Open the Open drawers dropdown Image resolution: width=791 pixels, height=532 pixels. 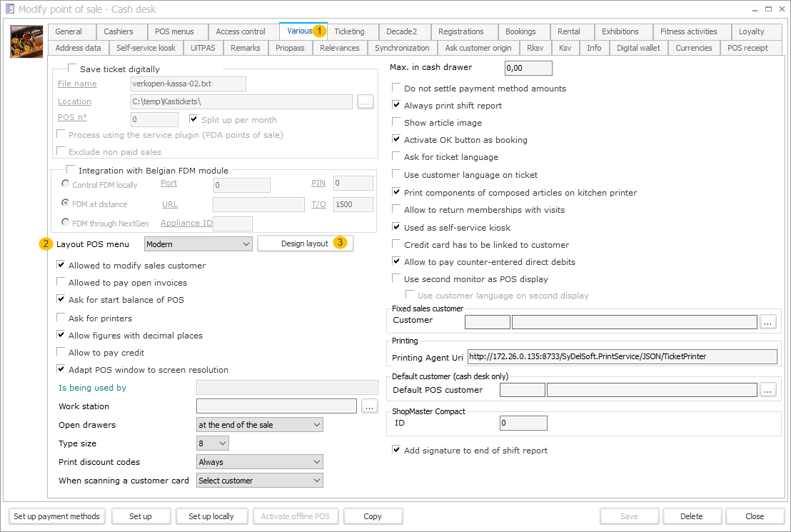(x=317, y=425)
